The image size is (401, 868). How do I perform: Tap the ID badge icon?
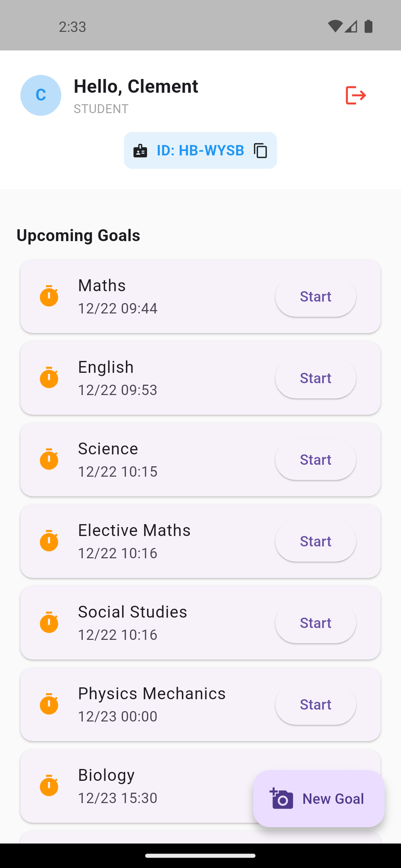coord(140,151)
